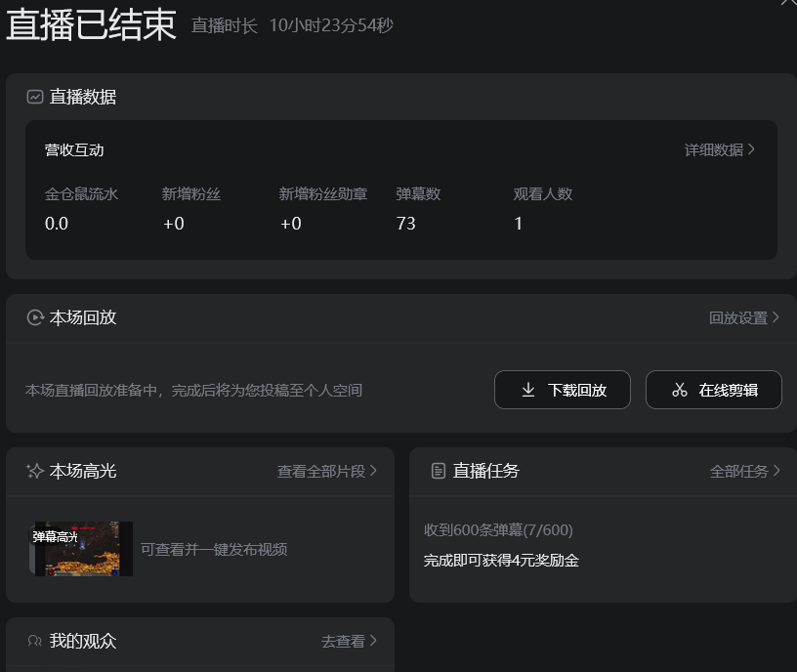The width and height of the screenshot is (797, 672).
Task: Click the 收到600条弹幕(7/600) task text
Action: click(499, 530)
